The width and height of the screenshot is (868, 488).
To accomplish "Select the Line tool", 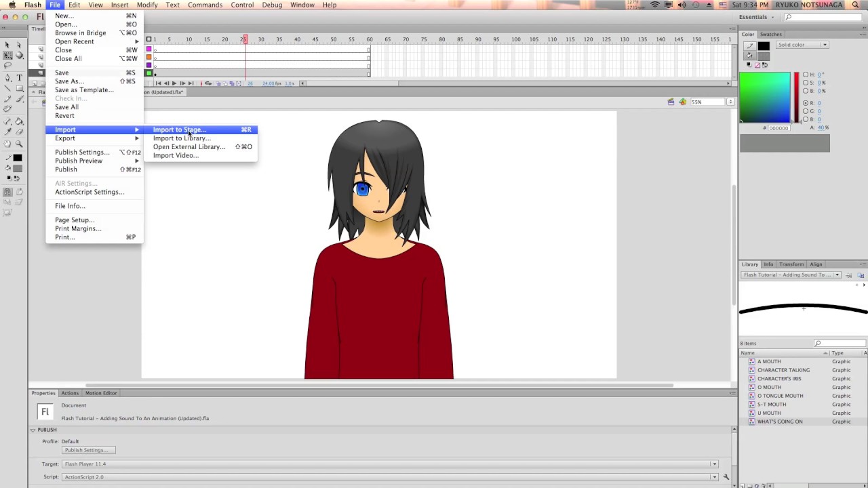I will 7,88.
